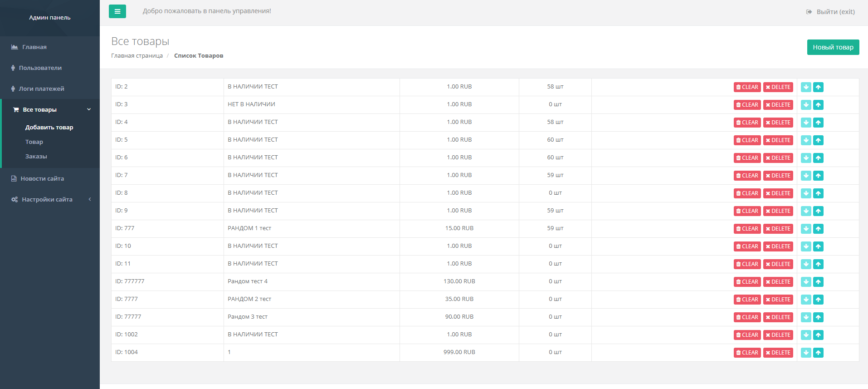The image size is (868, 389).
Task: Move product ID: 777 up
Action: 818,229
